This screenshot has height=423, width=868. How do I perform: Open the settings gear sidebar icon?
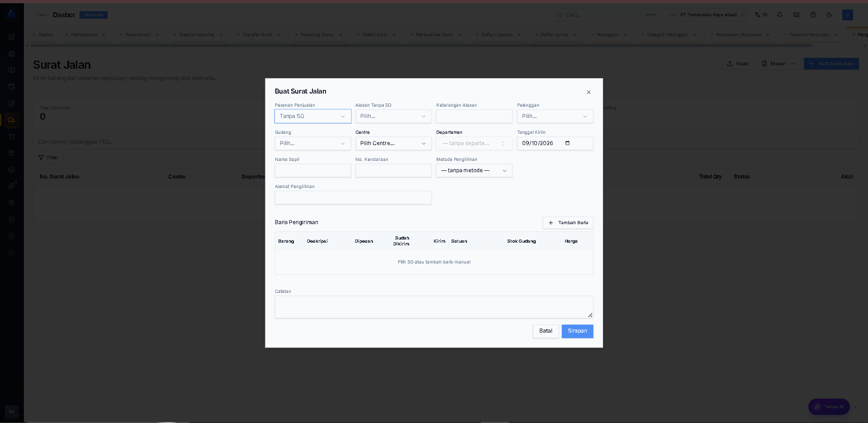tap(12, 203)
